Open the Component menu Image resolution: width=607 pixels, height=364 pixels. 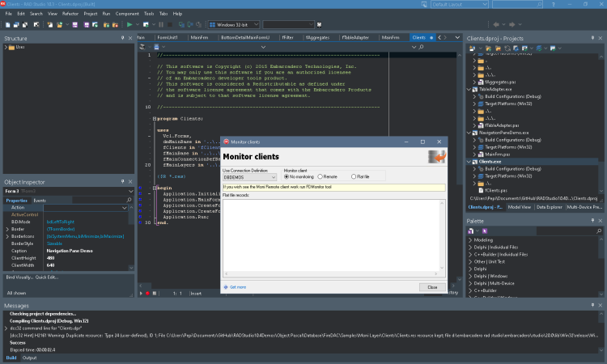tap(127, 14)
